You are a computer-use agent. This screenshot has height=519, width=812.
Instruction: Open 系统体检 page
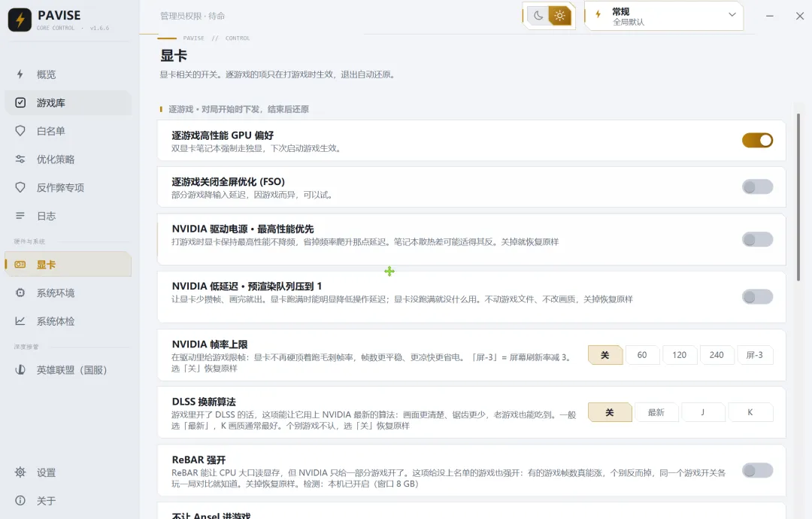coord(68,320)
